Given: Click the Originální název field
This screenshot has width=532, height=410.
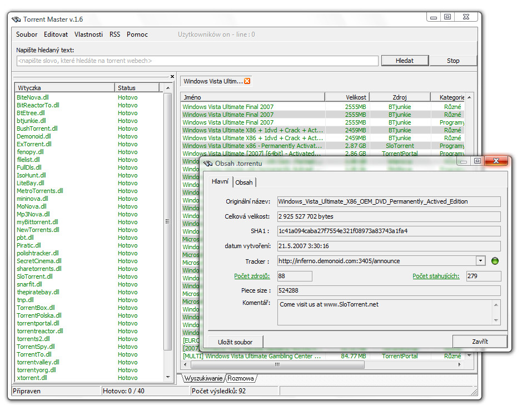Looking at the screenshot, I should [x=389, y=201].
